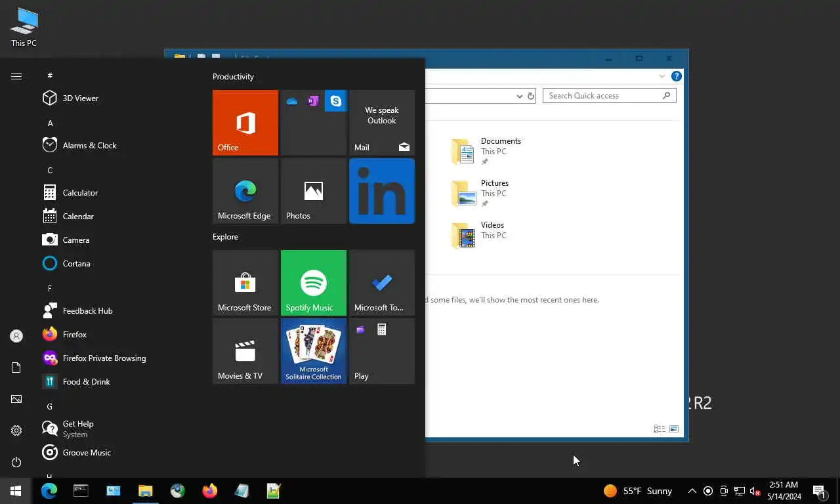Open the Office tile
The image size is (840, 504).
[x=245, y=123]
